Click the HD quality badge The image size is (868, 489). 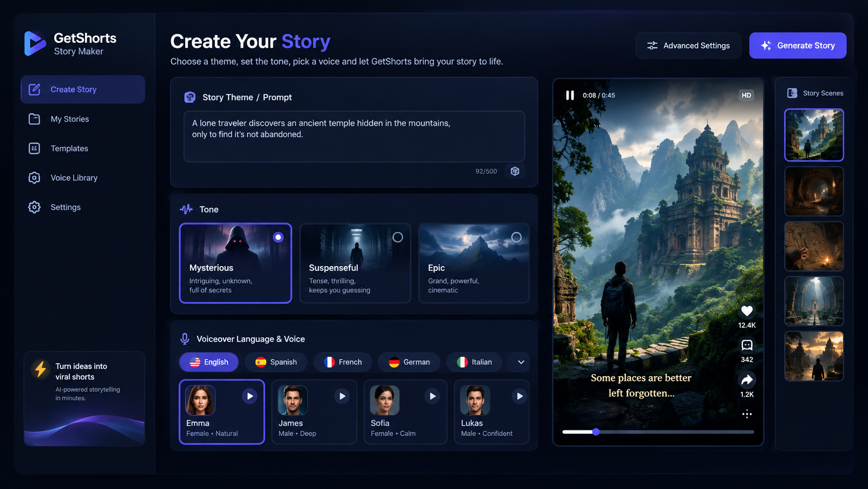click(746, 95)
